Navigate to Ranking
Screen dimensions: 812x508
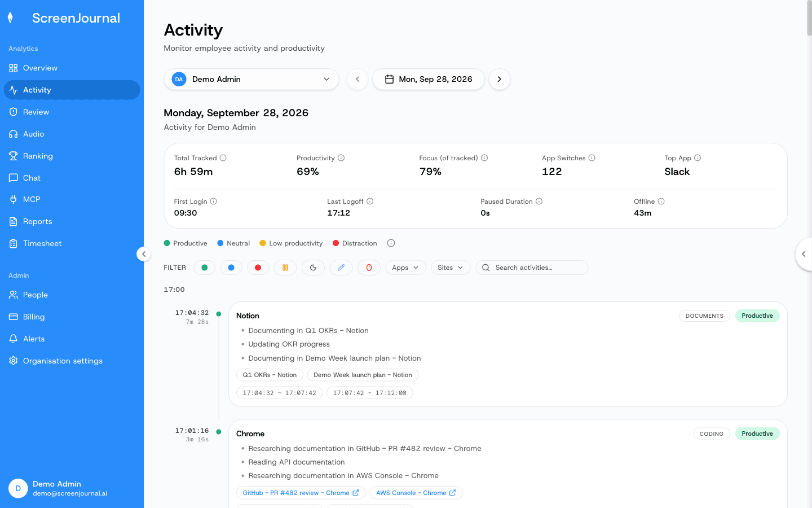coord(72,156)
